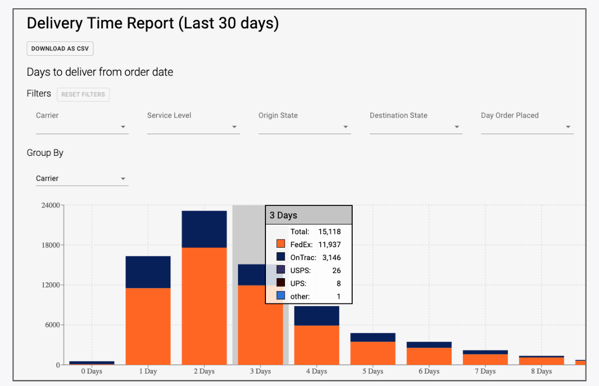
Task: Click the orange segment of 5 Days bar
Action: point(373,353)
